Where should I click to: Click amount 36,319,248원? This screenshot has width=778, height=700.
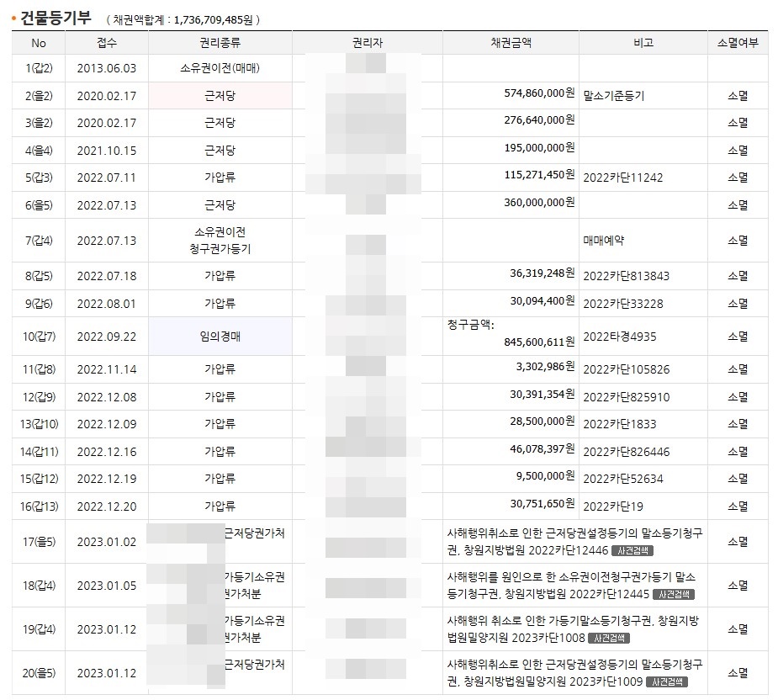click(x=542, y=273)
